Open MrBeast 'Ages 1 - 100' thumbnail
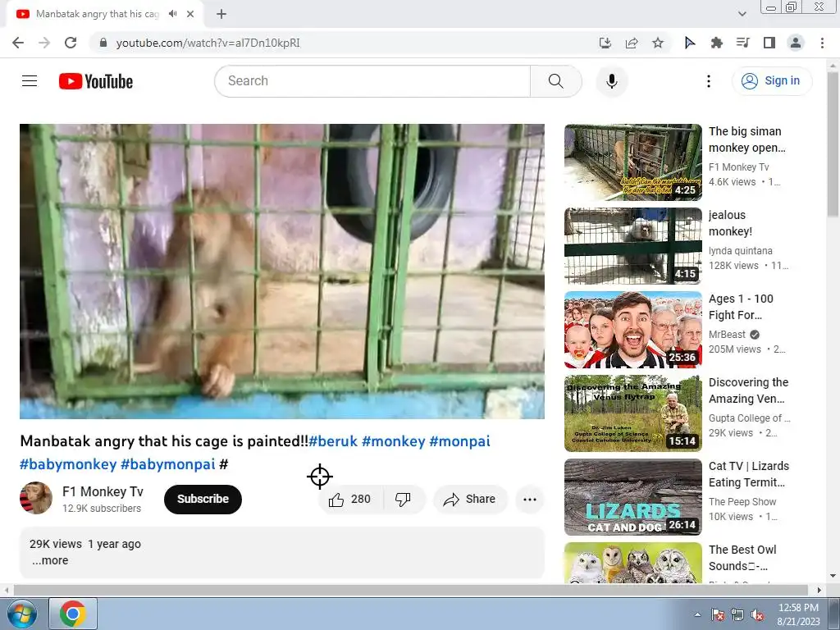840x630 pixels. tap(632, 330)
